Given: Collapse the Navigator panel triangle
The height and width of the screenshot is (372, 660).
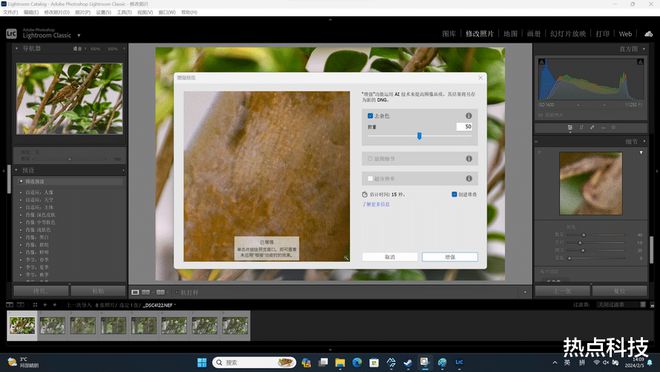Looking at the screenshot, I should point(17,48).
